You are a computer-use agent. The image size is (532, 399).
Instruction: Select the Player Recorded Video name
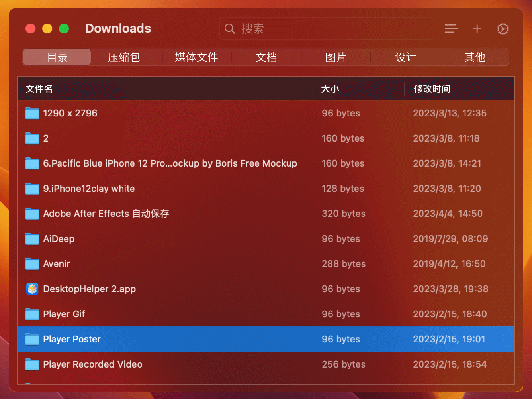93,364
